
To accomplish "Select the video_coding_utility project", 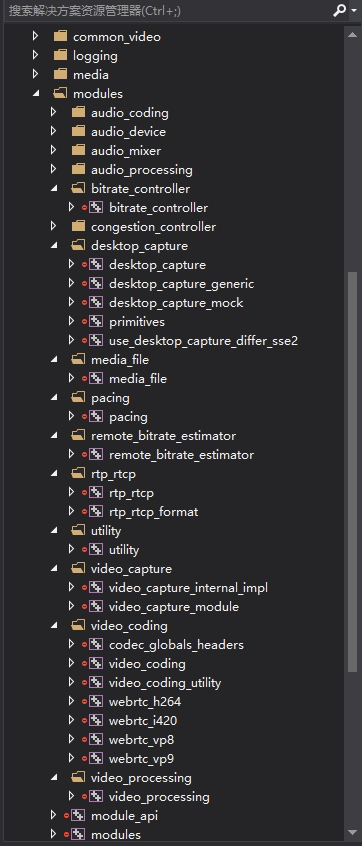I will [165, 683].
